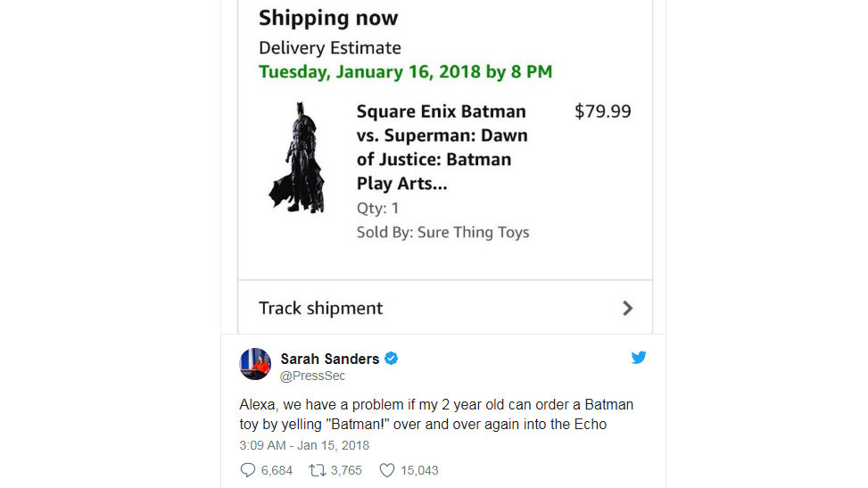Open the Square Enix Batman product title

pos(442,147)
